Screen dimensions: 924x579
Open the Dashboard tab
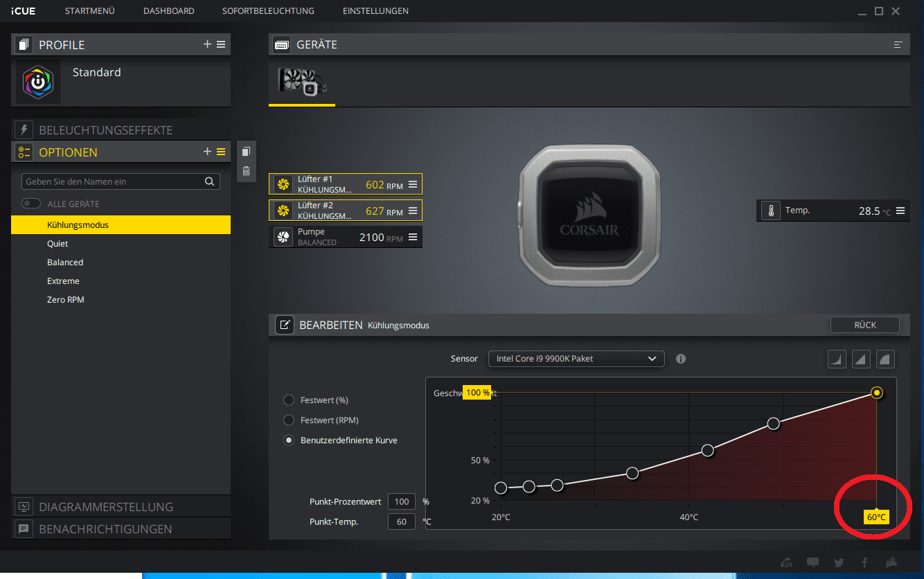tap(169, 11)
